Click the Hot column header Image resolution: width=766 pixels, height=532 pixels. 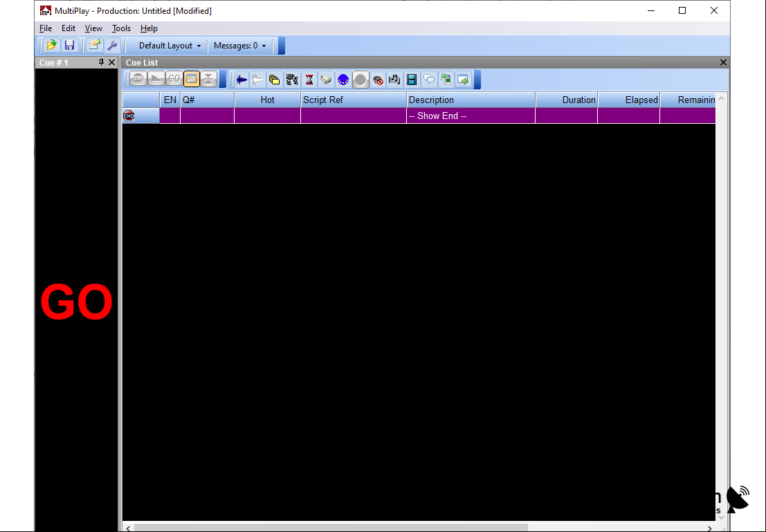(268, 100)
